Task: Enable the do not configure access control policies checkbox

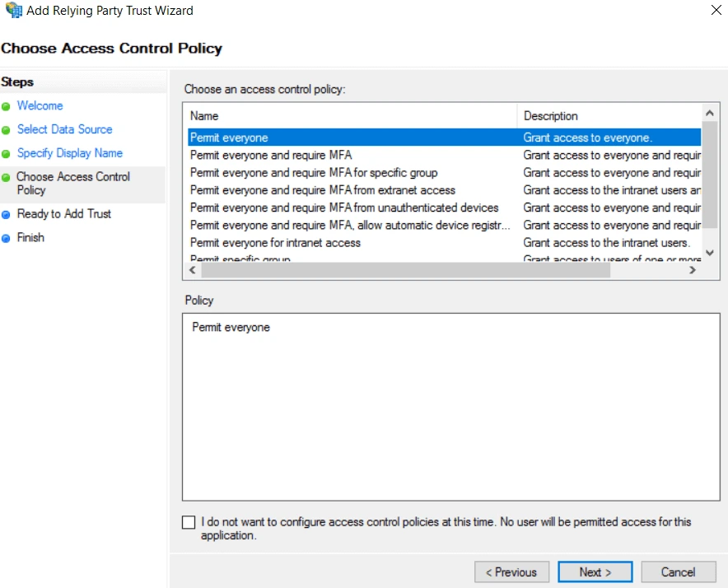Action: (x=188, y=521)
